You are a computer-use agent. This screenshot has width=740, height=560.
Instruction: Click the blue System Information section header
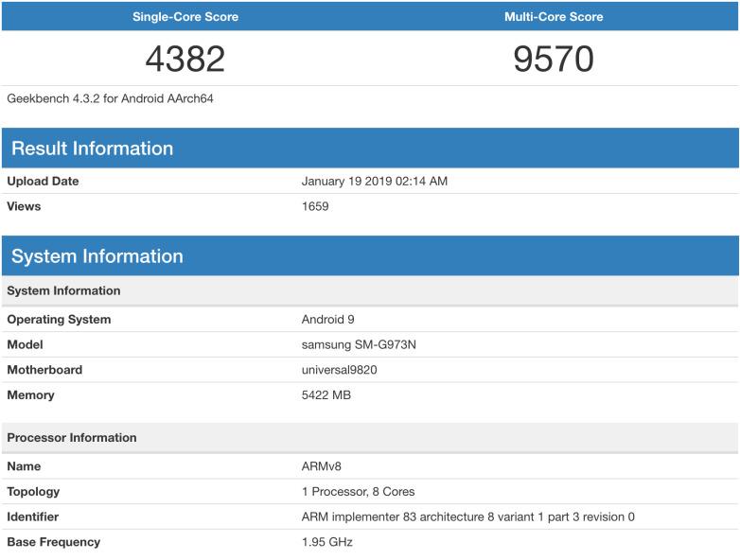click(97, 256)
